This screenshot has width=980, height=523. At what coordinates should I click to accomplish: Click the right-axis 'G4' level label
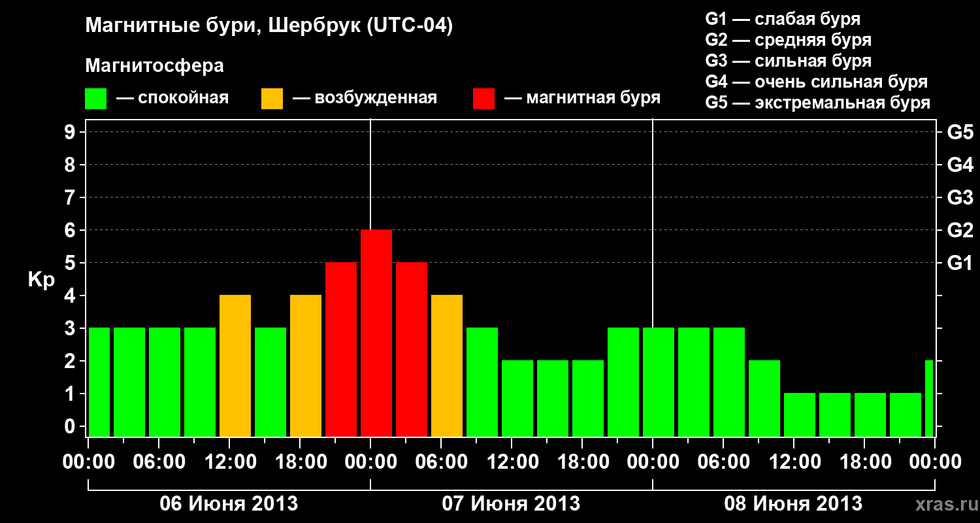pos(960,165)
